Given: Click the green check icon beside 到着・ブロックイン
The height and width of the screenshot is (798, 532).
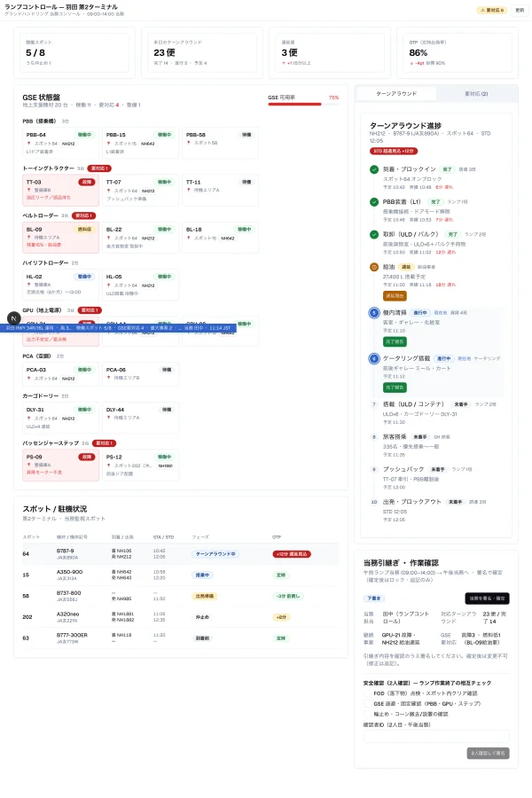Looking at the screenshot, I should pos(373,169).
